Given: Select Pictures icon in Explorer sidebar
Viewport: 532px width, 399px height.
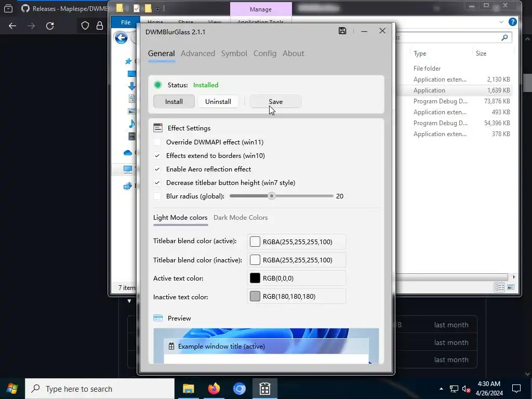Looking at the screenshot, I should [132, 111].
